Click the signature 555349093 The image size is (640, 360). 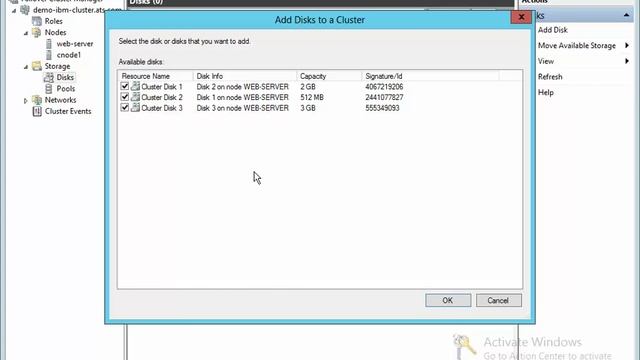coord(382,108)
